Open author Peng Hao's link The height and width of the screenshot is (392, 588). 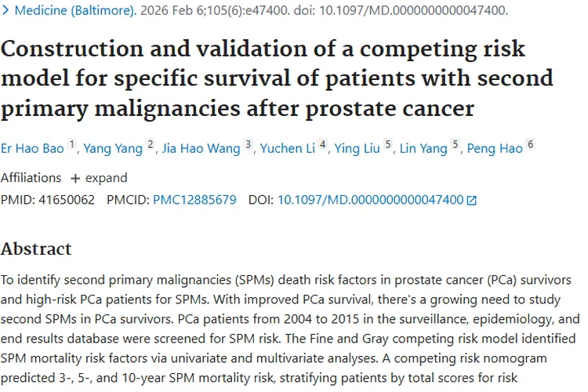[x=495, y=149]
